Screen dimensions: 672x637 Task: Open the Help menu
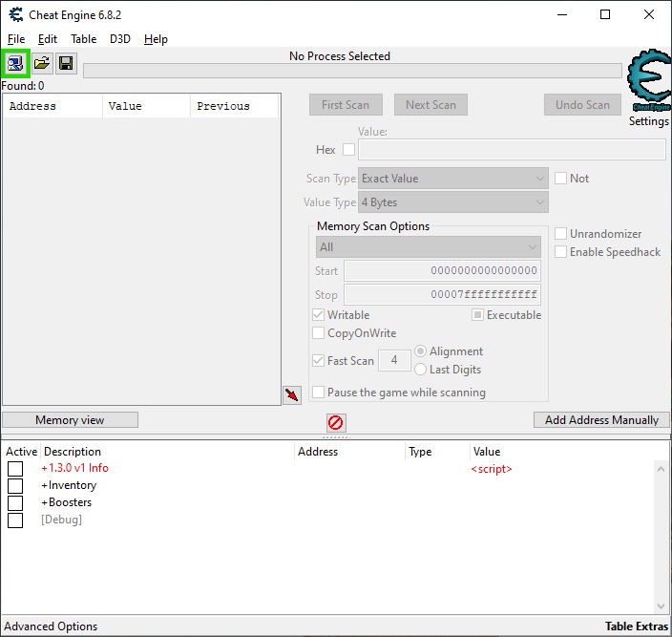156,39
